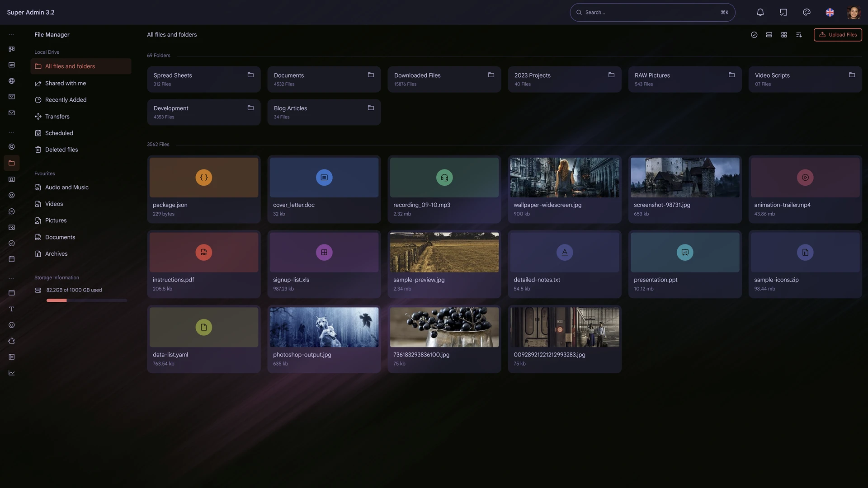Click the smiley face icon in left rail

coord(12,325)
